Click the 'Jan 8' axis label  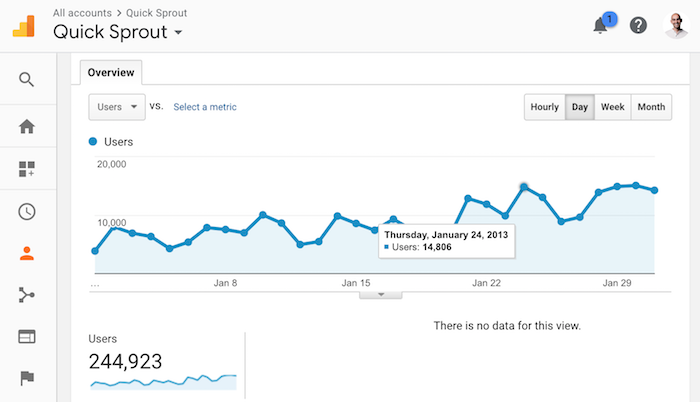[x=225, y=283]
